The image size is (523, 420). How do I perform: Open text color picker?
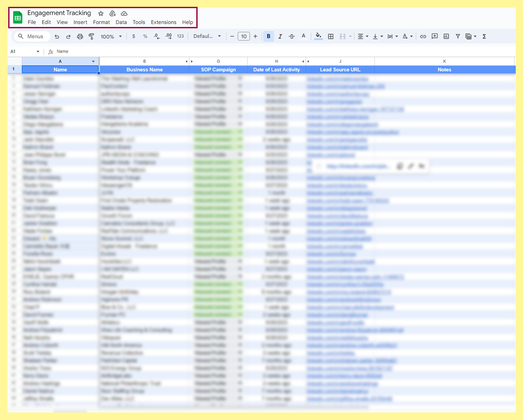(303, 36)
